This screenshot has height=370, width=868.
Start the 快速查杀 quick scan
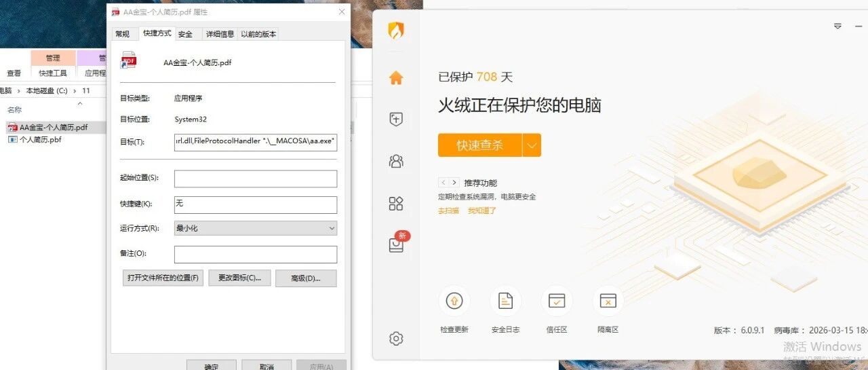480,145
